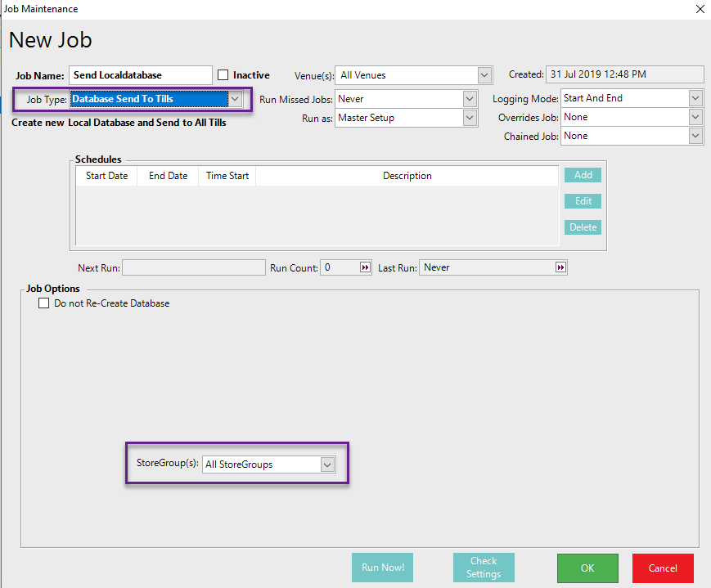Click the Last Run arrow icon

(x=560, y=267)
